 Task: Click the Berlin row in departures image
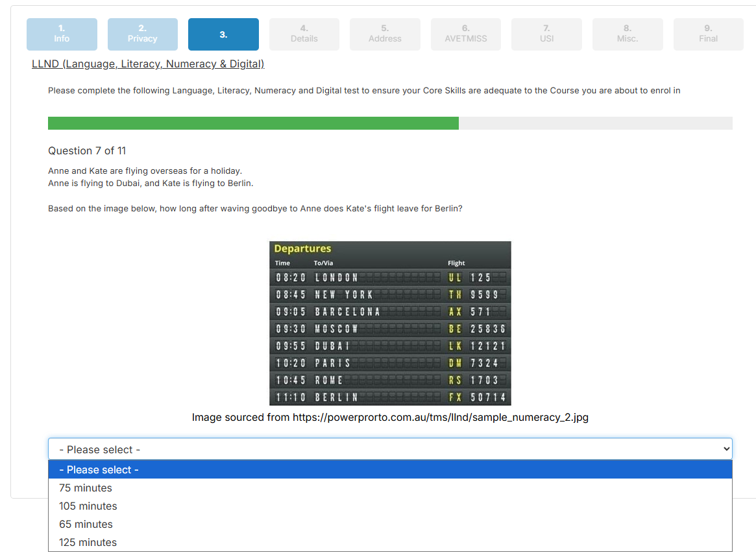click(x=390, y=397)
